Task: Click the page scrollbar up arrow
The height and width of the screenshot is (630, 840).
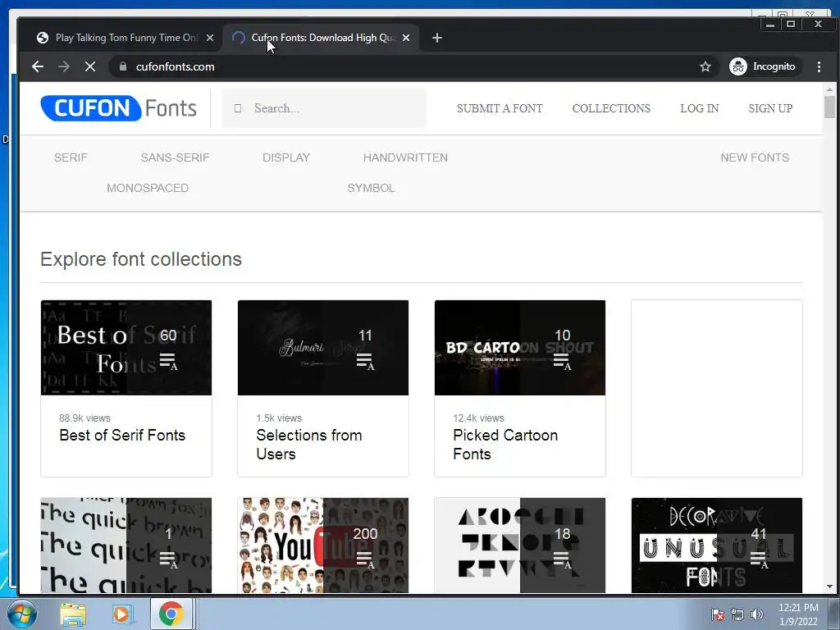Action: [x=829, y=89]
